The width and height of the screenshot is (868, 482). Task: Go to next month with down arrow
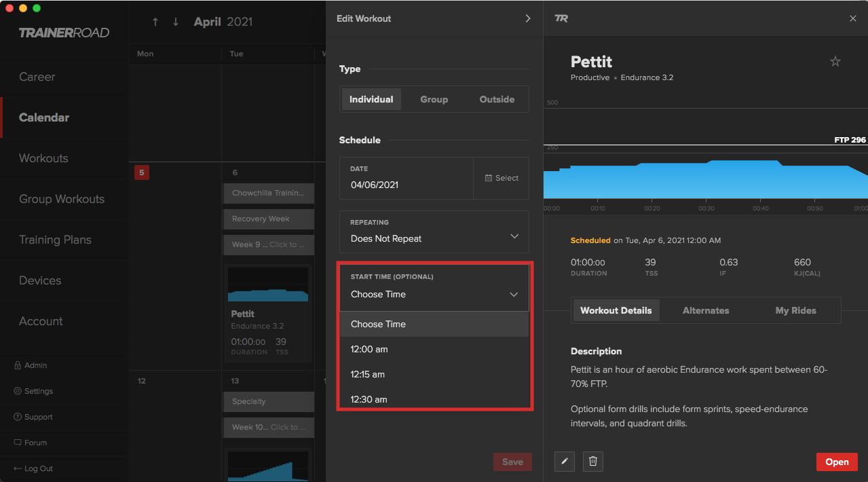pos(176,22)
